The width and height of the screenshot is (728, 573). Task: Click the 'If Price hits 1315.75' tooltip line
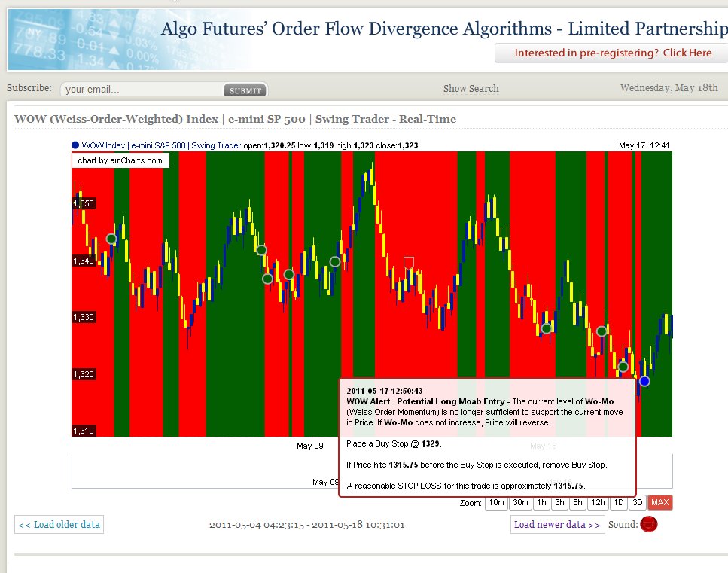477,465
